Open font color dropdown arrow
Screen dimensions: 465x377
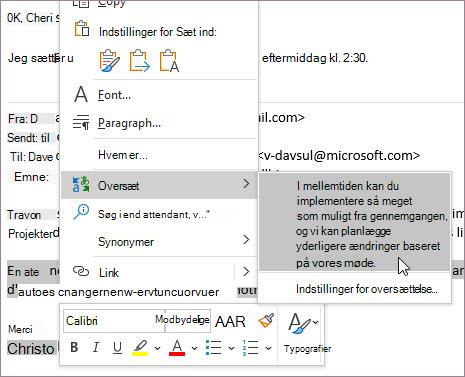pyautogui.click(x=194, y=349)
